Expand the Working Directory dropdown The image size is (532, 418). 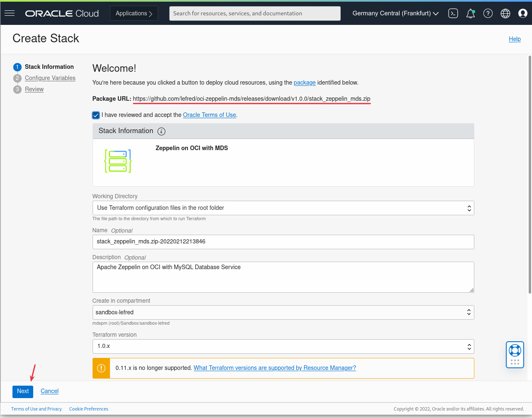[283, 208]
